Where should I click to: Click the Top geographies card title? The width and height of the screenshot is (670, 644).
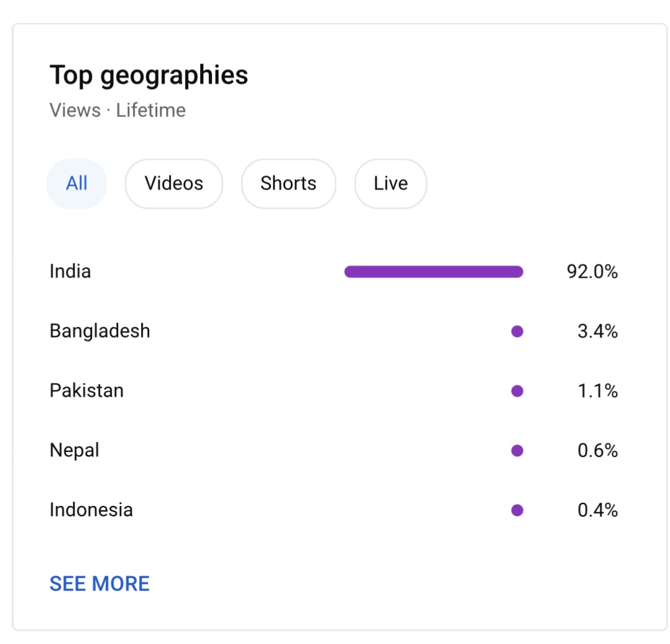149,76
